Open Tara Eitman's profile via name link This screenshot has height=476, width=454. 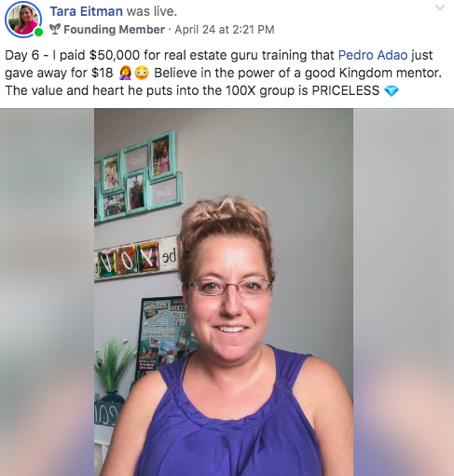coord(86,11)
